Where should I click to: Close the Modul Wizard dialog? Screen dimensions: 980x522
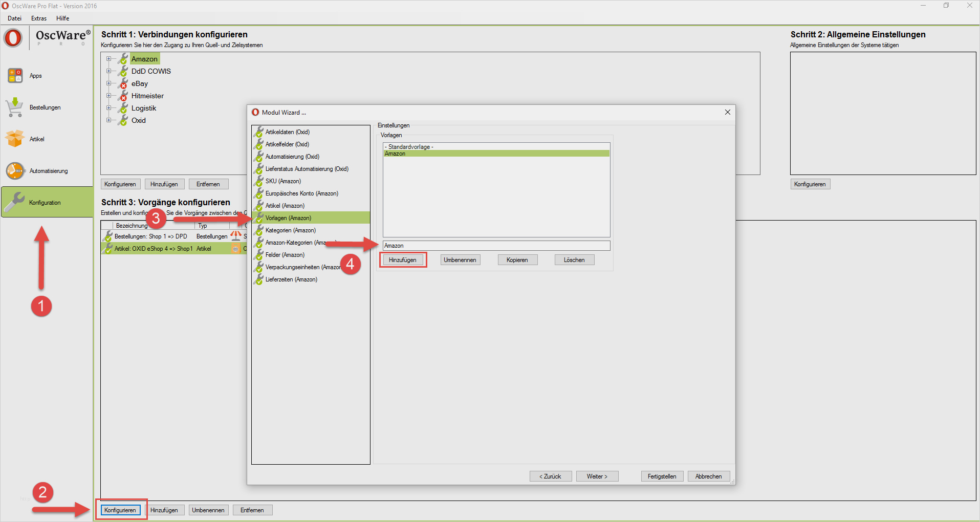coord(727,112)
